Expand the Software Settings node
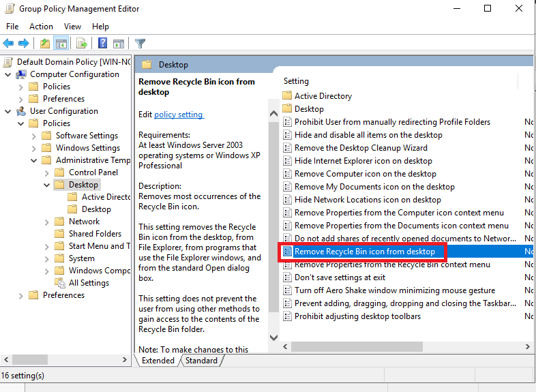Screen dimensions: 536x392 (x=33, y=136)
